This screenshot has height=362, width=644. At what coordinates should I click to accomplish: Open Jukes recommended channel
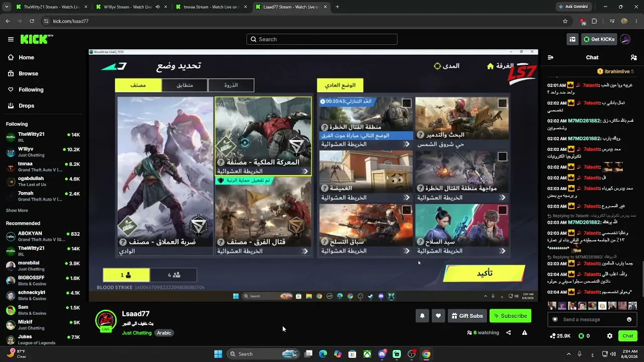43,339
